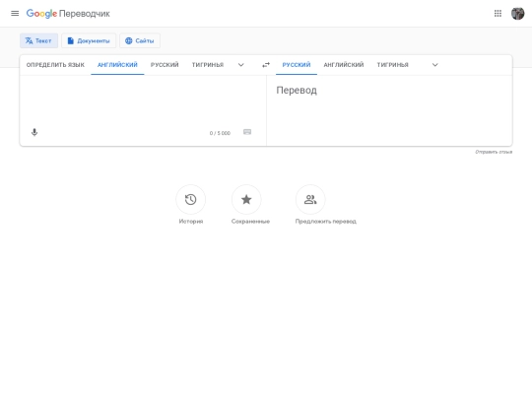Open the account profile avatar
532x399 pixels.
(x=518, y=14)
